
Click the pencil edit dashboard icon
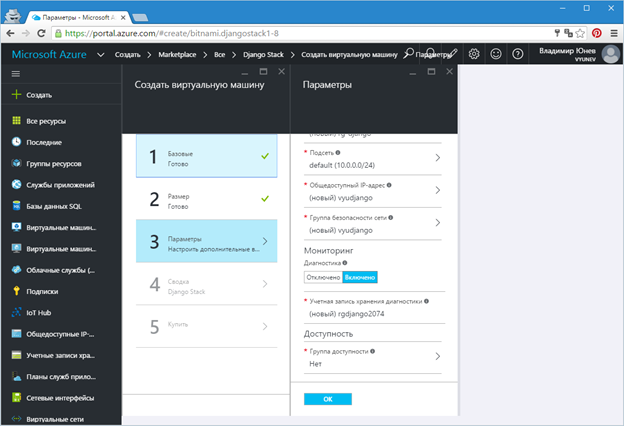(452, 54)
